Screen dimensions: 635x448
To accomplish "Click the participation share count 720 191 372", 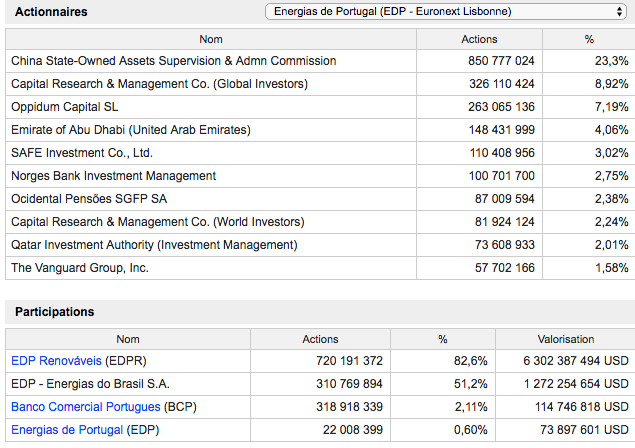I will (349, 361).
